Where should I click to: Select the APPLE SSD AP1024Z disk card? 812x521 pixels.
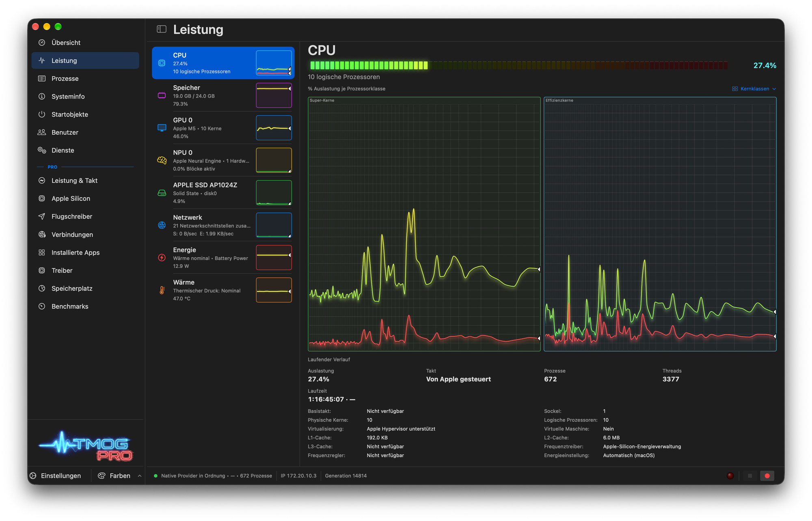[x=223, y=193]
